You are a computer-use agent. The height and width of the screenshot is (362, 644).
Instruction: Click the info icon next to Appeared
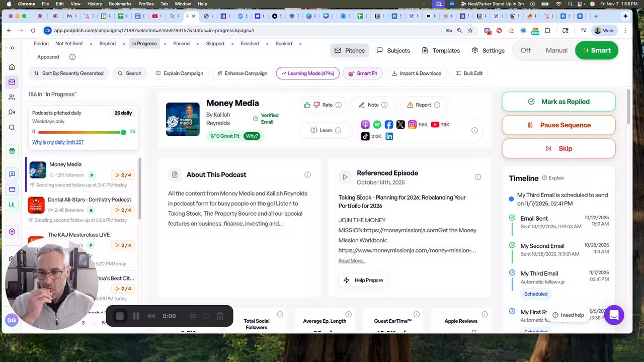72,57
